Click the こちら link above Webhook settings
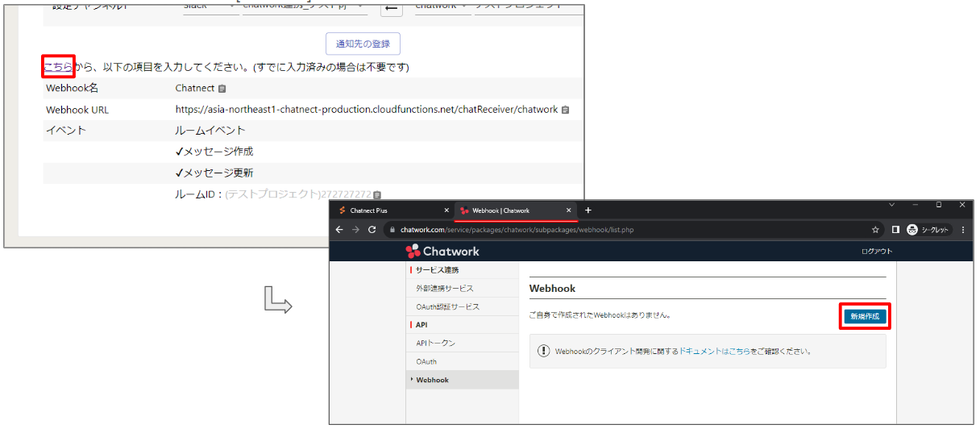980x429 pixels. tap(58, 66)
